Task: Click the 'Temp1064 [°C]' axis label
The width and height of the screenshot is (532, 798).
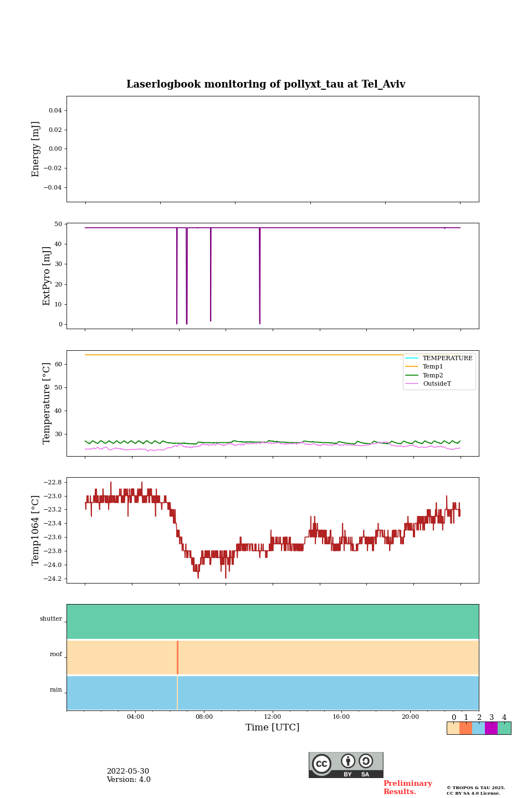Action: [36, 530]
